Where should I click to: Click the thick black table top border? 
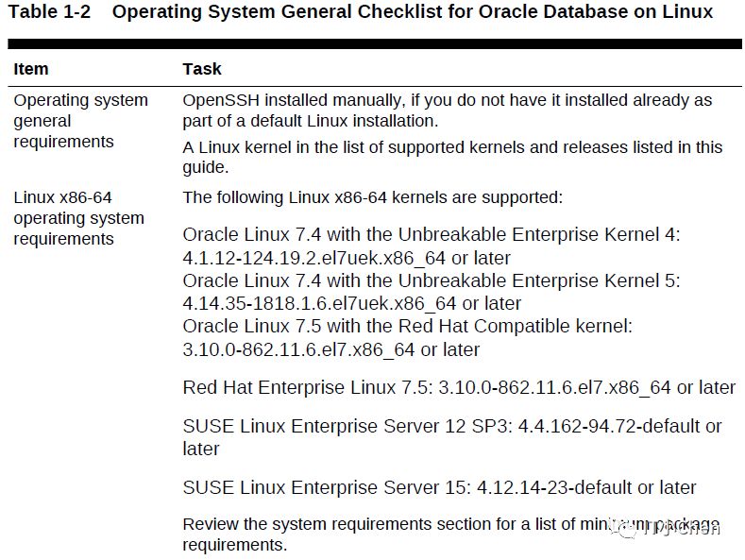pos(375,43)
